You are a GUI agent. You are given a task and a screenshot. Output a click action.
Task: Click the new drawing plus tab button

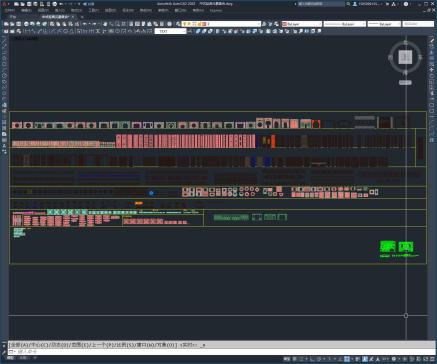[x=82, y=17]
